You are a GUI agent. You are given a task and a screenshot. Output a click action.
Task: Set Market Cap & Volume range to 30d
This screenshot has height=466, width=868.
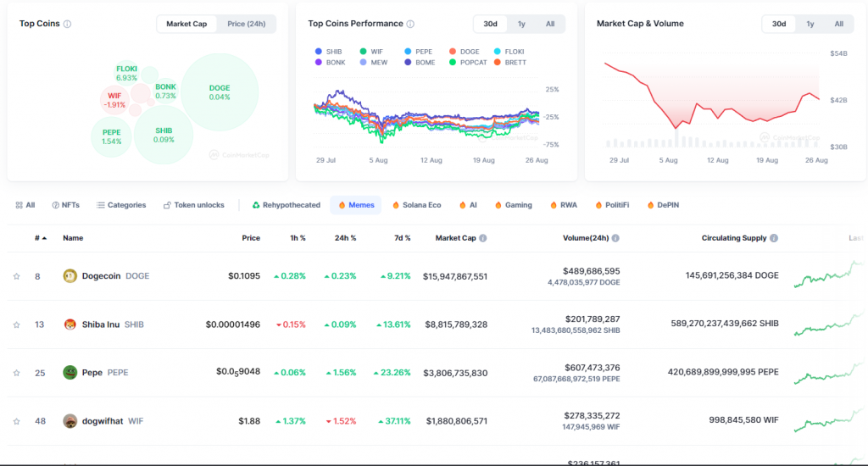tap(779, 24)
